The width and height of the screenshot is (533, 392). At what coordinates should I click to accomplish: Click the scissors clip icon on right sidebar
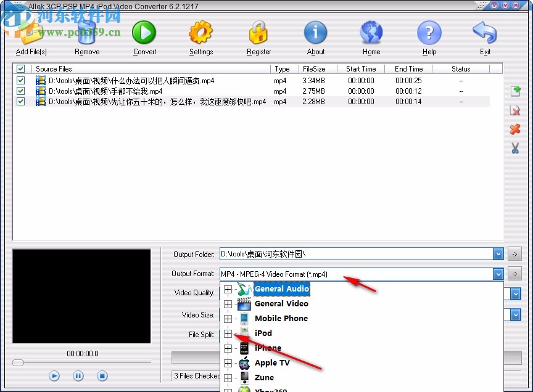(x=516, y=149)
